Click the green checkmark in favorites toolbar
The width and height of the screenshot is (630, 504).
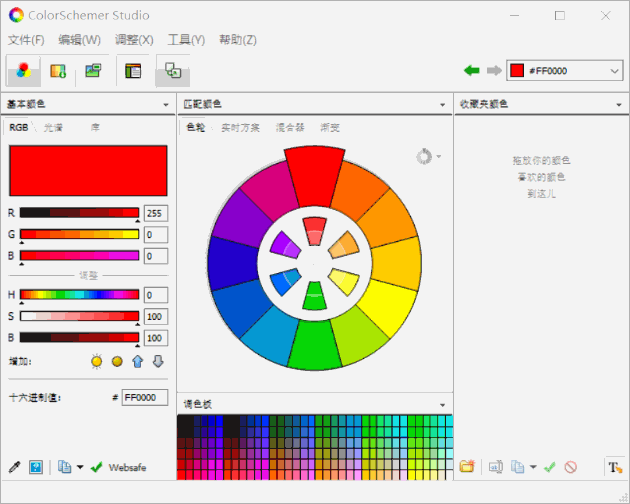(550, 467)
